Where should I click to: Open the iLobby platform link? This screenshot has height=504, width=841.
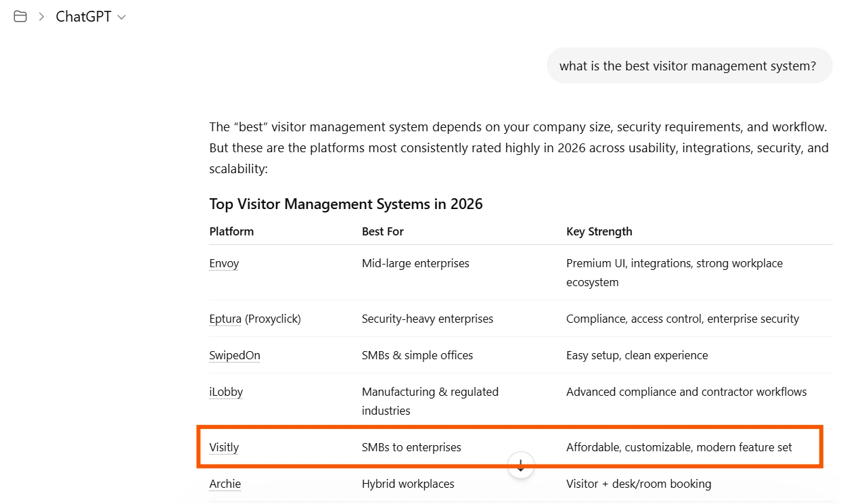coord(226,392)
